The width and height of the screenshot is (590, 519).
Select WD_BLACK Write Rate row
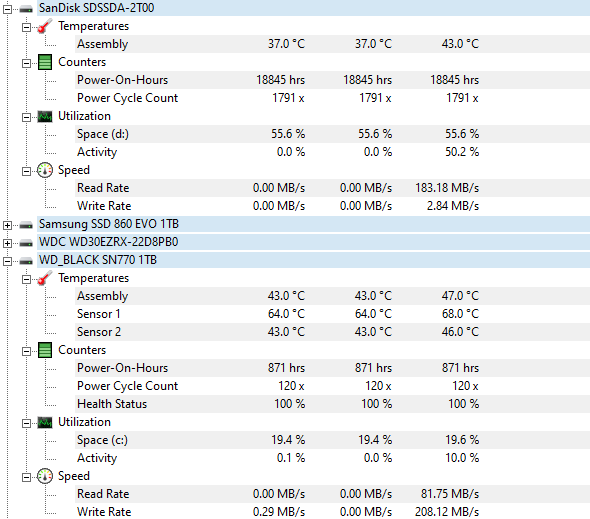[x=332, y=512]
